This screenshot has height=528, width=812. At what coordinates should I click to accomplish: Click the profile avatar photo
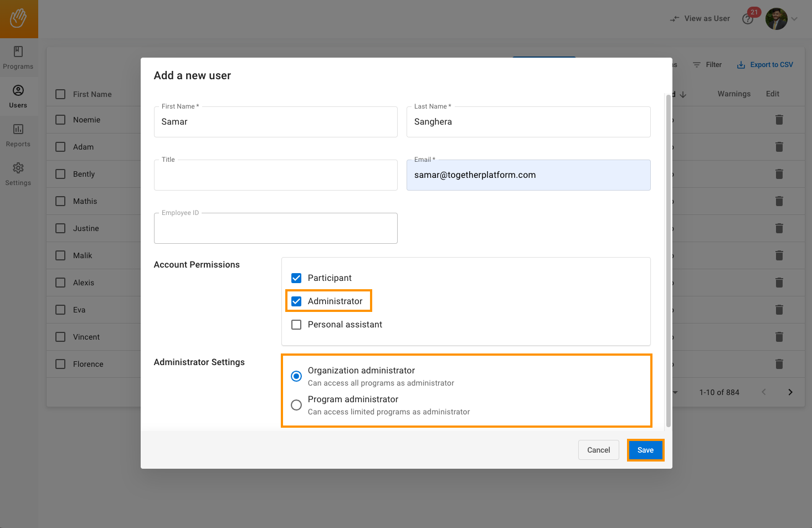777,19
